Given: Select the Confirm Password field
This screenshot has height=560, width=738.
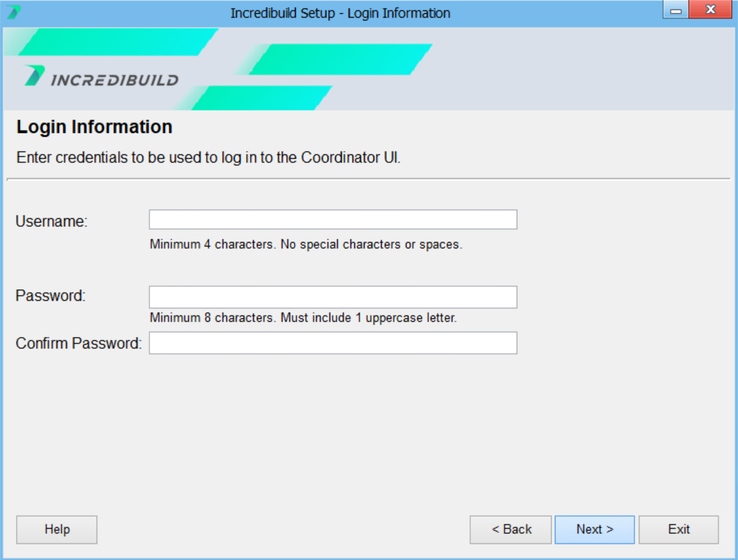Looking at the screenshot, I should click(333, 343).
